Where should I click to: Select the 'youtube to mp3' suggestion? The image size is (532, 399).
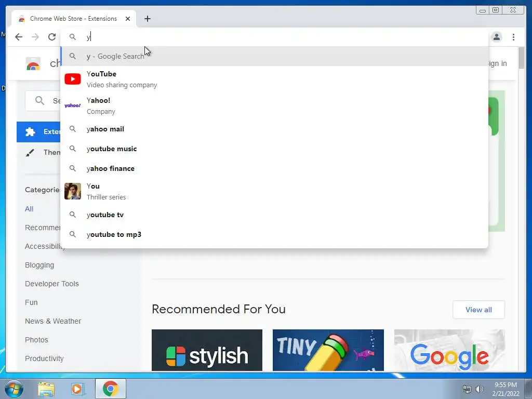point(274,234)
